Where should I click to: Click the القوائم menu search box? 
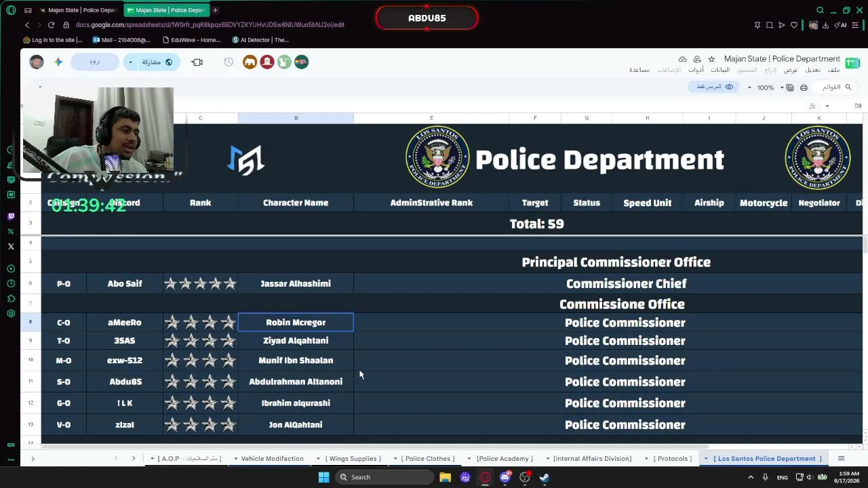835,87
